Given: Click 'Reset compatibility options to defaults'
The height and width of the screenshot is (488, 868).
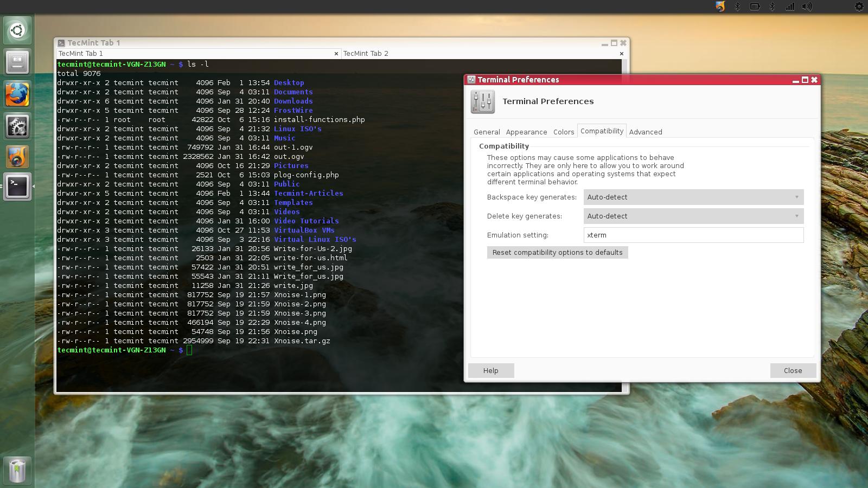Looking at the screenshot, I should [558, 252].
